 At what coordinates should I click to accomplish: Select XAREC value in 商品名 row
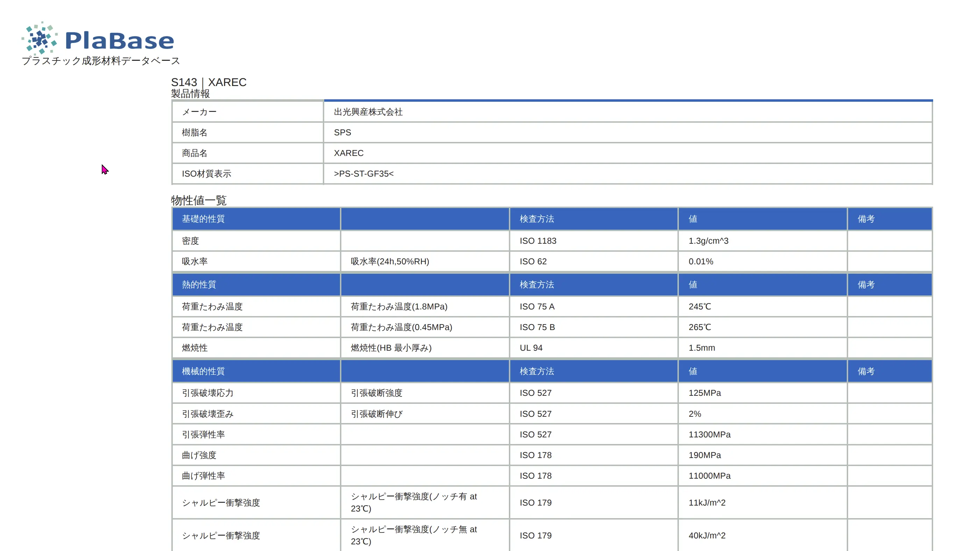(348, 153)
